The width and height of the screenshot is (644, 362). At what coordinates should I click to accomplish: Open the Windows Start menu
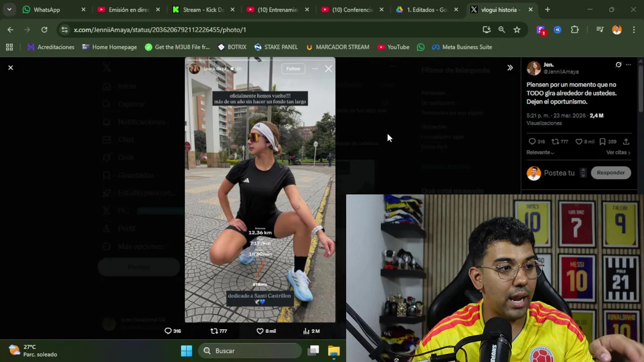point(186,350)
